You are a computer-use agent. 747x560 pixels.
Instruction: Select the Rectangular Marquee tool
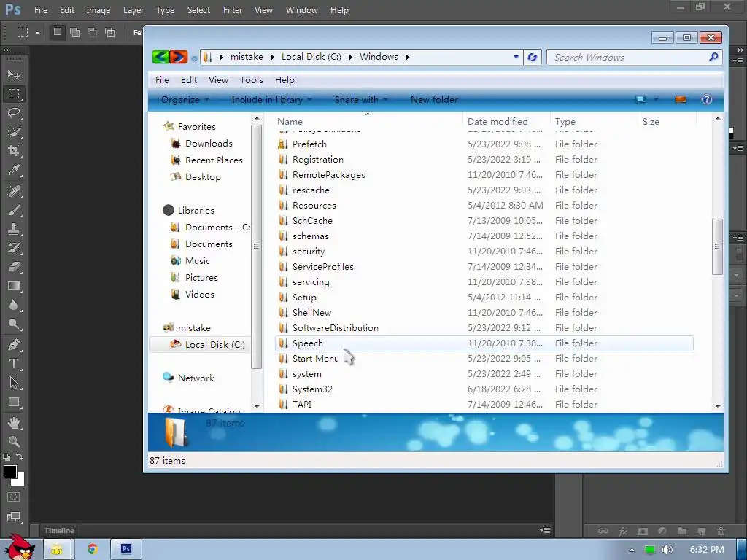pyautogui.click(x=14, y=94)
